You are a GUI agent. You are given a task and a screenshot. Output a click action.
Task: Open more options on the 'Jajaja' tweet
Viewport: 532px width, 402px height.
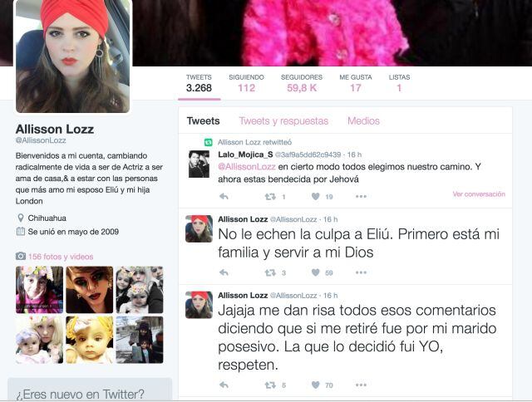click(x=361, y=385)
